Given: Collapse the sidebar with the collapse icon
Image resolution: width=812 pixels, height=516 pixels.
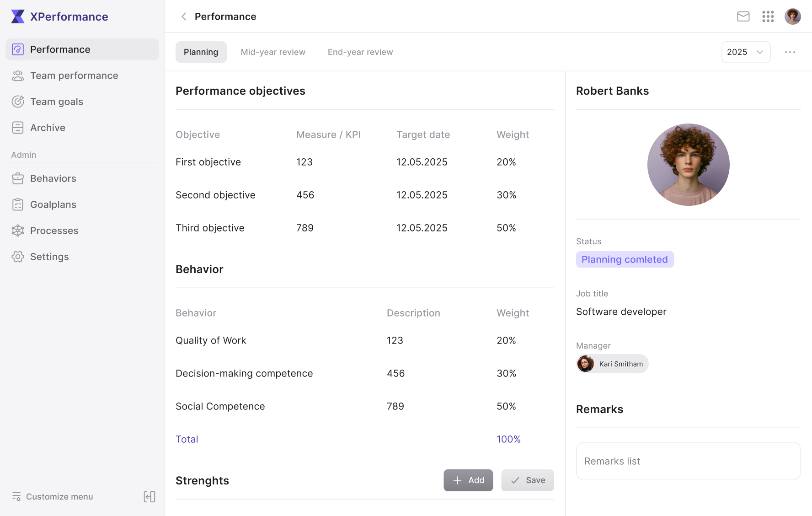Looking at the screenshot, I should (x=150, y=497).
